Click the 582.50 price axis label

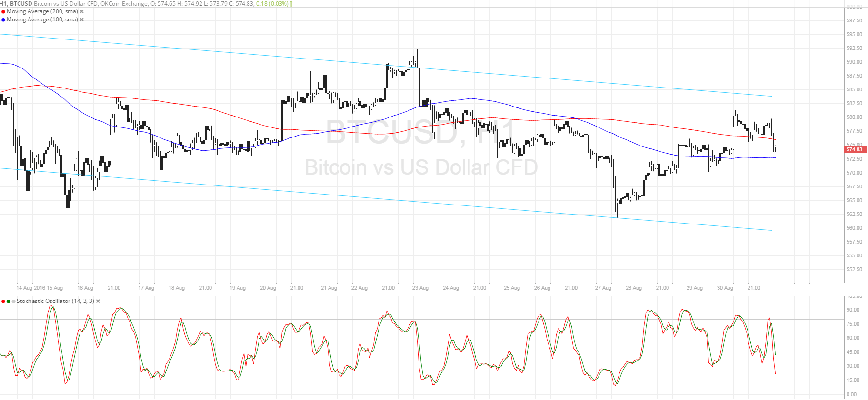(854, 103)
